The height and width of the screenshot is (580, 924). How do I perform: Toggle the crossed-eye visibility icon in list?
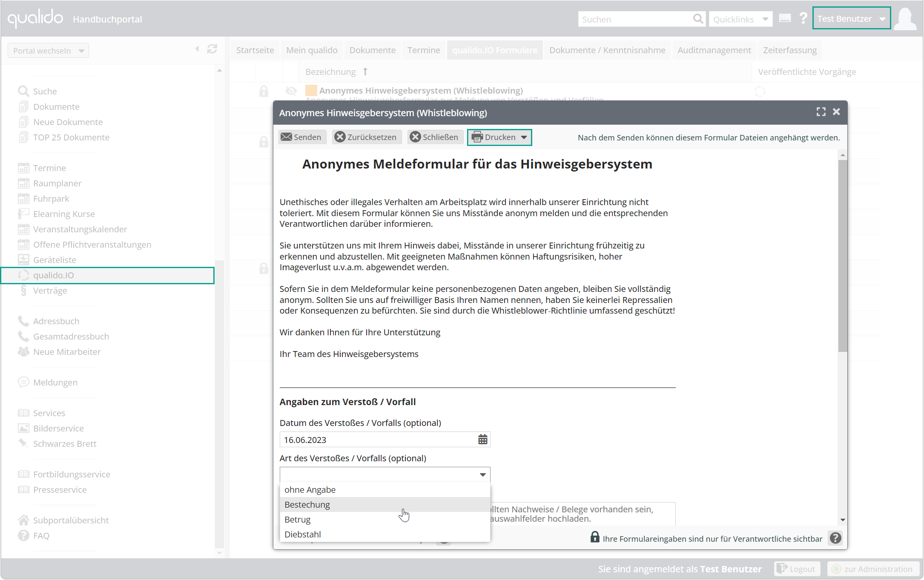[x=291, y=91]
